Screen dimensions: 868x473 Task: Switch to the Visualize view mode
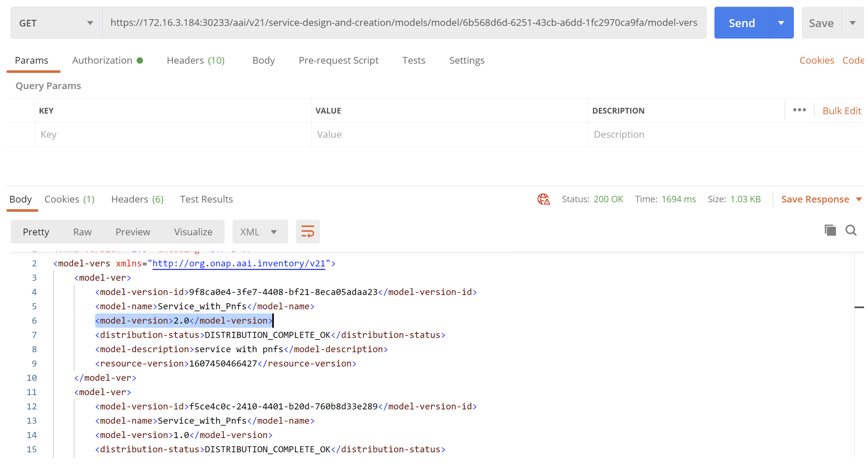point(193,232)
